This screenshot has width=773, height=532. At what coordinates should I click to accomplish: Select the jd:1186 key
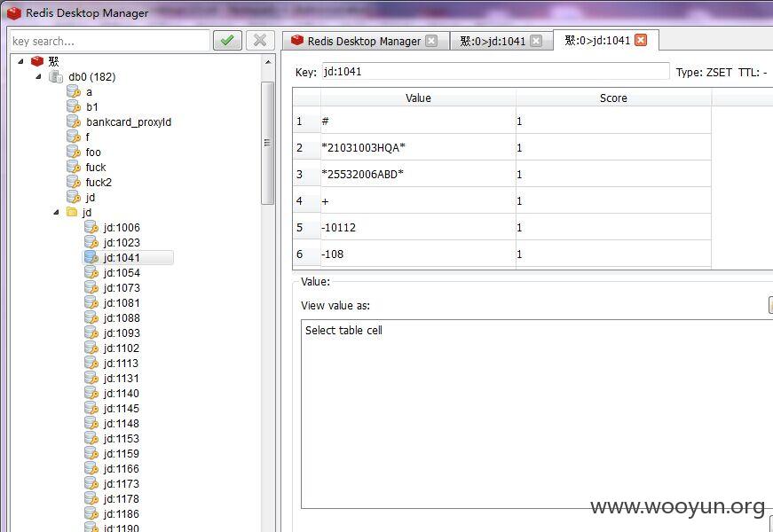point(122,513)
